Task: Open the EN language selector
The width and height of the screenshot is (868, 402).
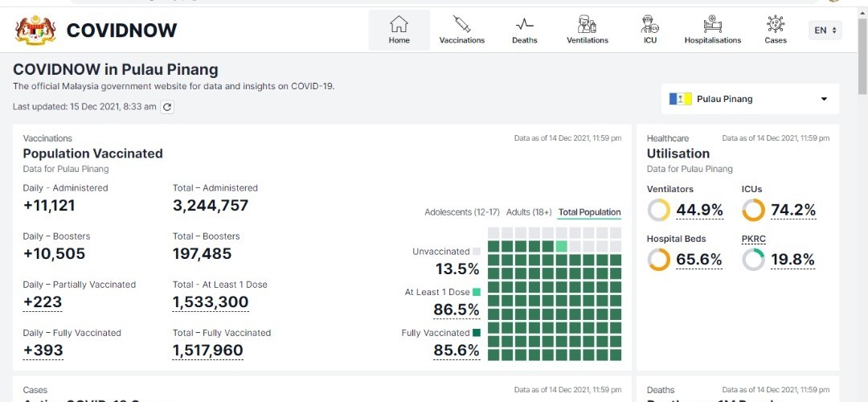Action: [x=825, y=30]
